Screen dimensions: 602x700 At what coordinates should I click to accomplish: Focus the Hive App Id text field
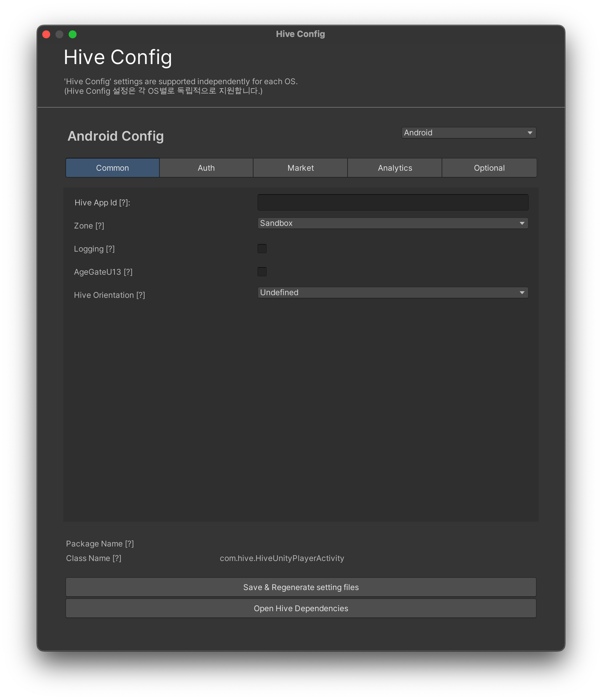click(393, 202)
